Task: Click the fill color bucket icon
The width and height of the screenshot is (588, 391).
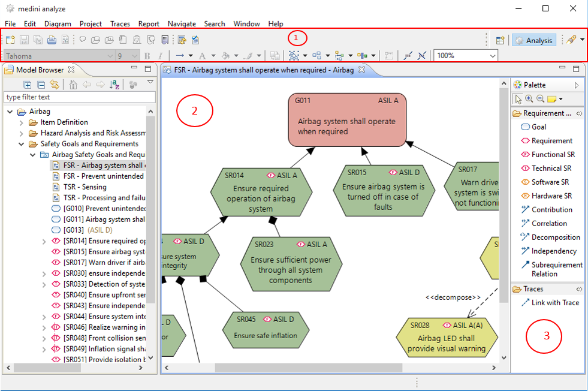Action: coord(226,56)
